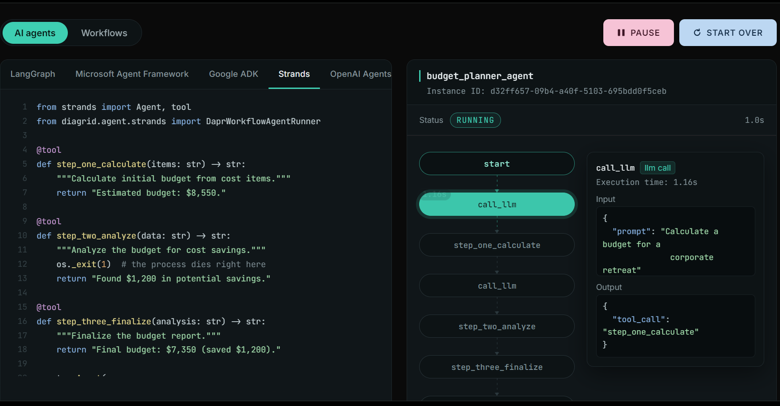Select the highlighted call_llm node

pyautogui.click(x=496, y=204)
